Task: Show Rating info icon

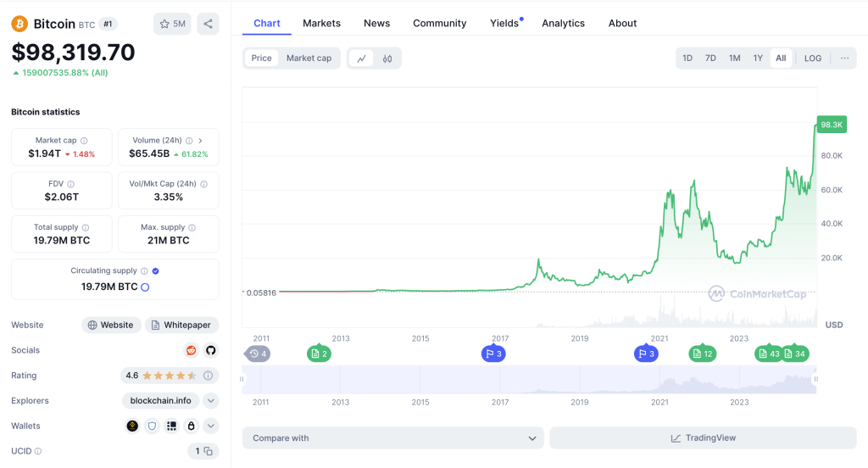Action: pos(209,376)
